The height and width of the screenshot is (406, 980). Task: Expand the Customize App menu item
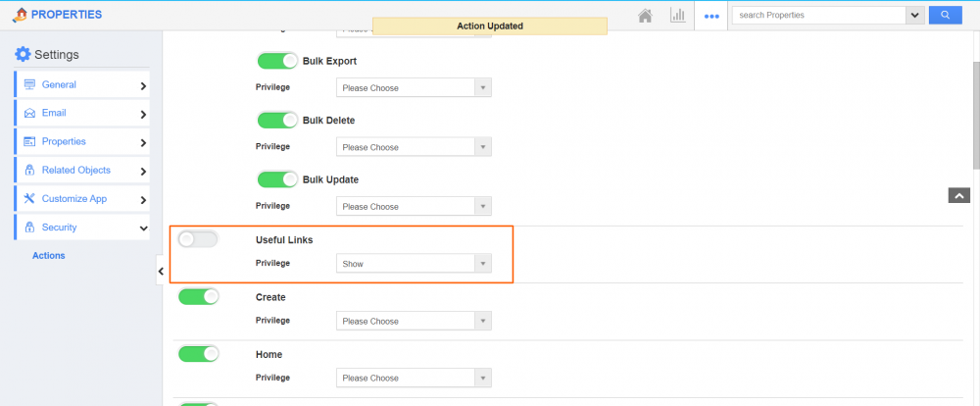pyautogui.click(x=81, y=199)
